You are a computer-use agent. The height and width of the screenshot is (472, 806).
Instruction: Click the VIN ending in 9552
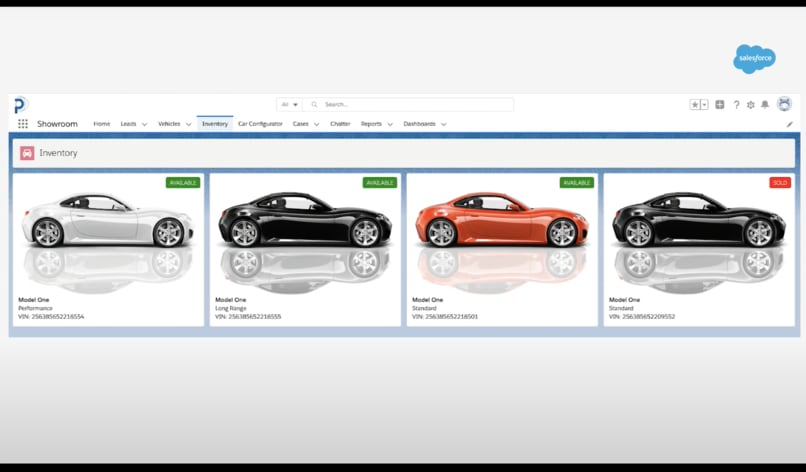click(642, 317)
